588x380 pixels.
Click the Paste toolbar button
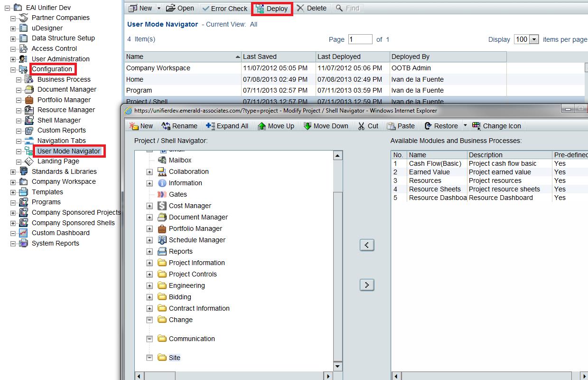(x=401, y=126)
